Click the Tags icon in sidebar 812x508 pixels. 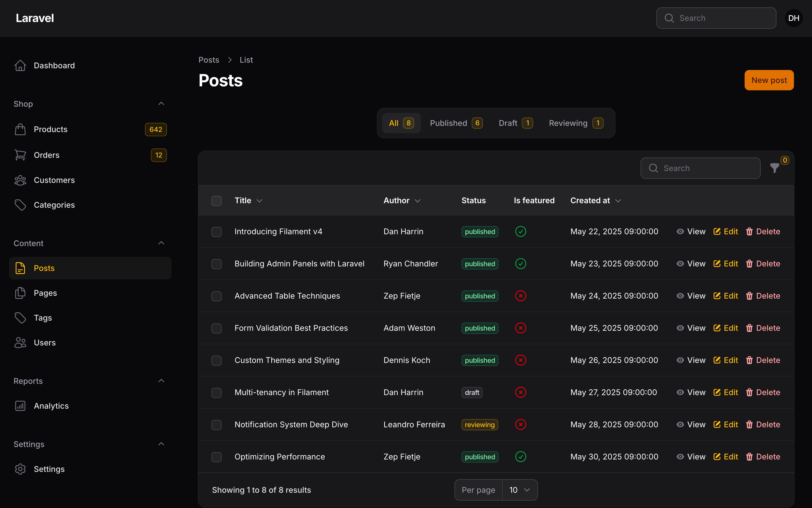[x=20, y=318]
